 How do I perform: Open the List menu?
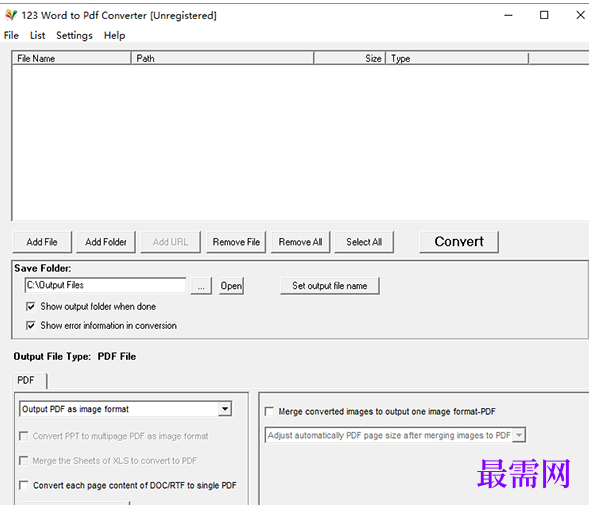(38, 35)
